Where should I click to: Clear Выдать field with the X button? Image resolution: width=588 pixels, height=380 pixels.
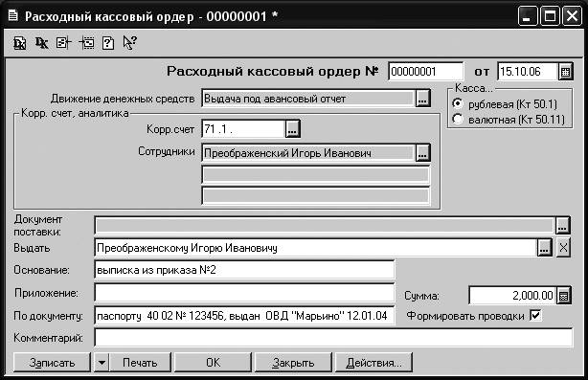[x=563, y=248]
